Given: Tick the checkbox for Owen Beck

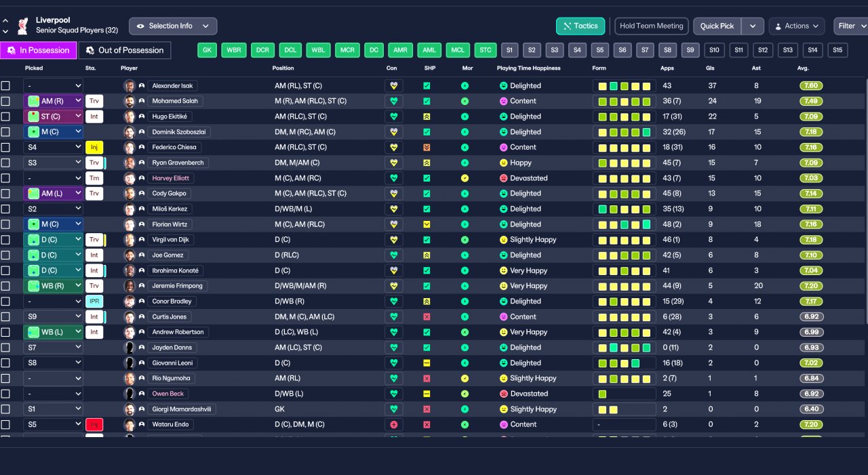Looking at the screenshot, I should coord(5,394).
